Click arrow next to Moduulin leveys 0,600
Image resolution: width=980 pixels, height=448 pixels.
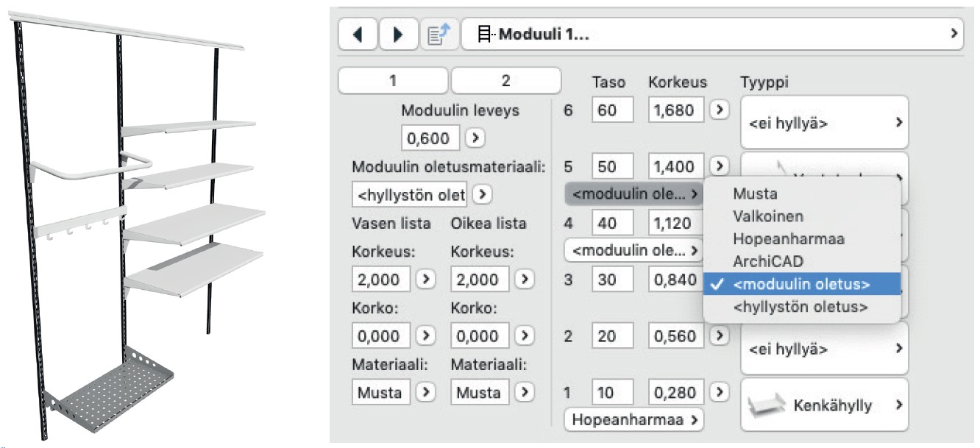pos(475,138)
